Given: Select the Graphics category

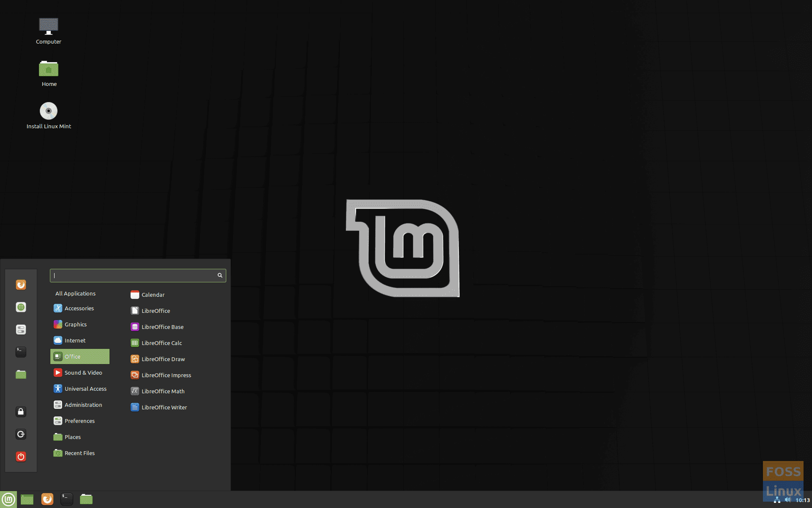Looking at the screenshot, I should [x=80, y=324].
